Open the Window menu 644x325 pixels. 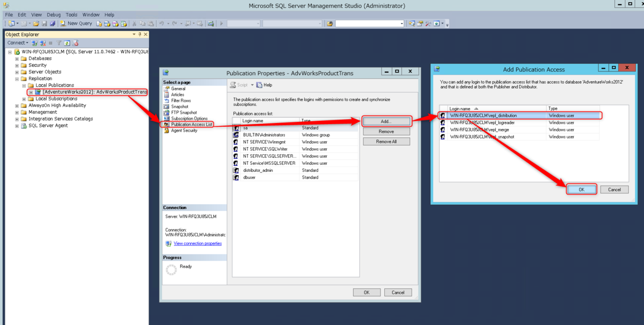(91, 15)
